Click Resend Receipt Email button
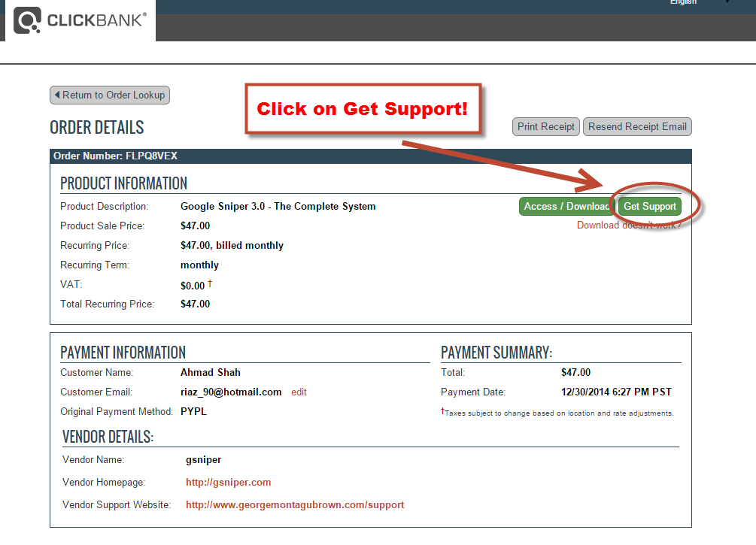The width and height of the screenshot is (756, 545). (637, 127)
